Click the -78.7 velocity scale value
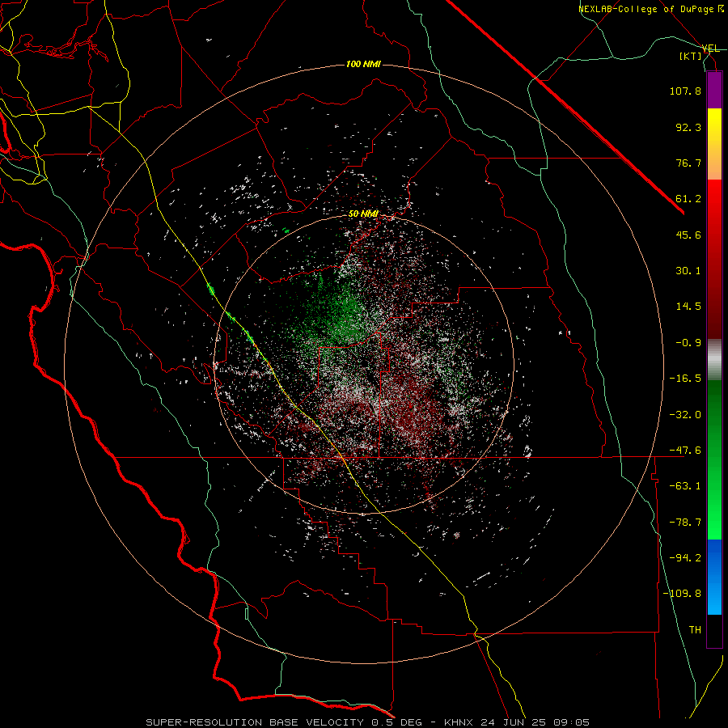This screenshot has width=728, height=728. 685,523
